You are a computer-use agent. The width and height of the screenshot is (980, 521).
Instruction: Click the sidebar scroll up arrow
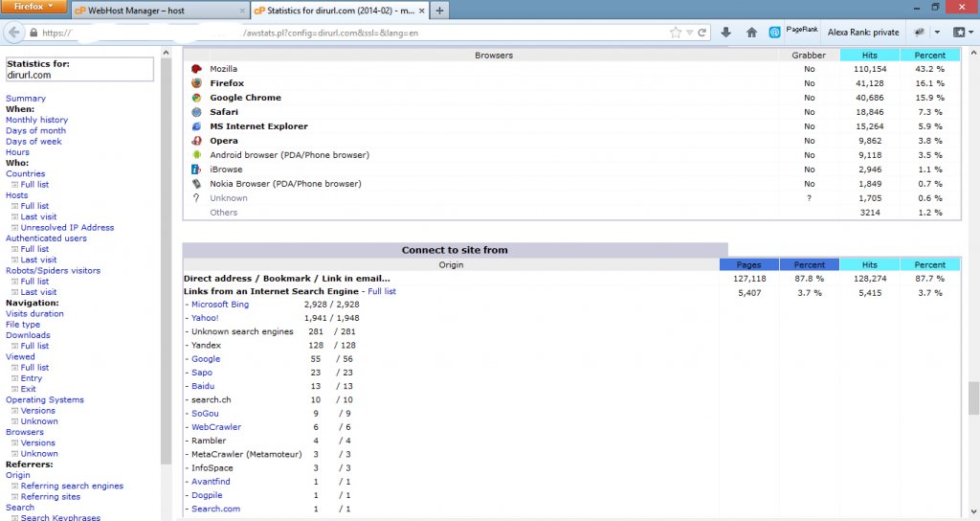point(166,53)
